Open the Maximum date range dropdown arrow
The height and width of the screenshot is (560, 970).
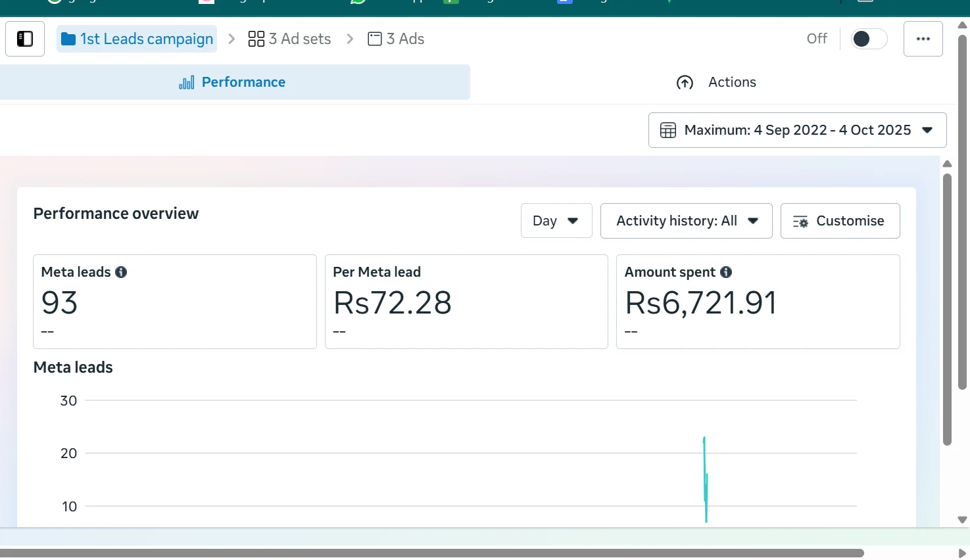pos(927,130)
